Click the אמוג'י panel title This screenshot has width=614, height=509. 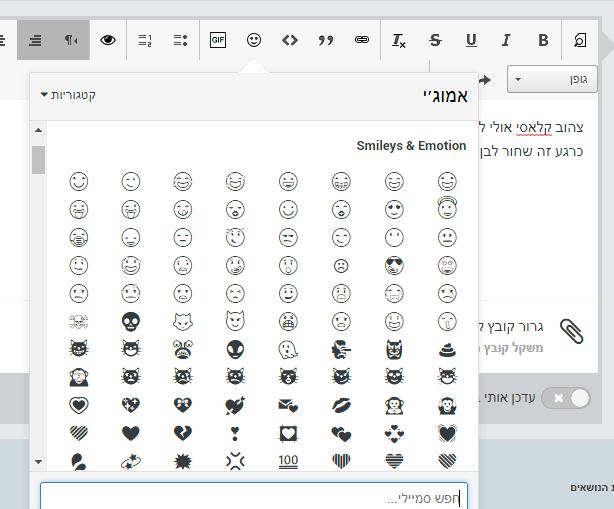[445, 96]
